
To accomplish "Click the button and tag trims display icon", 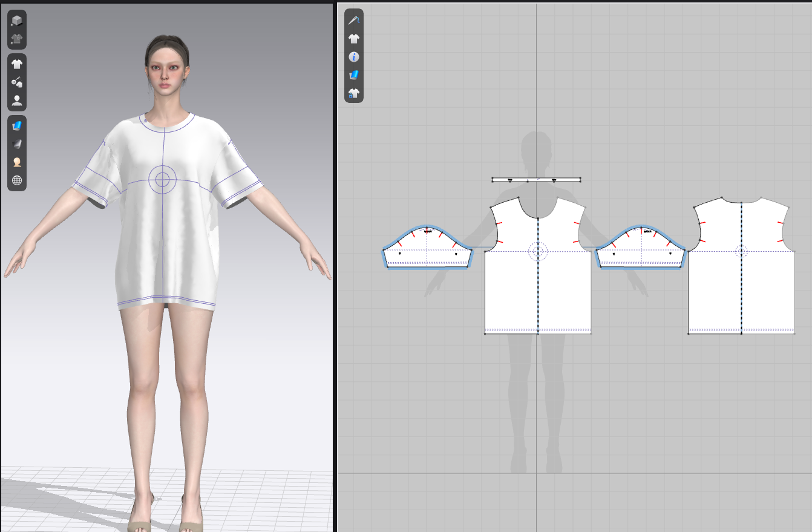I will click(x=17, y=82).
